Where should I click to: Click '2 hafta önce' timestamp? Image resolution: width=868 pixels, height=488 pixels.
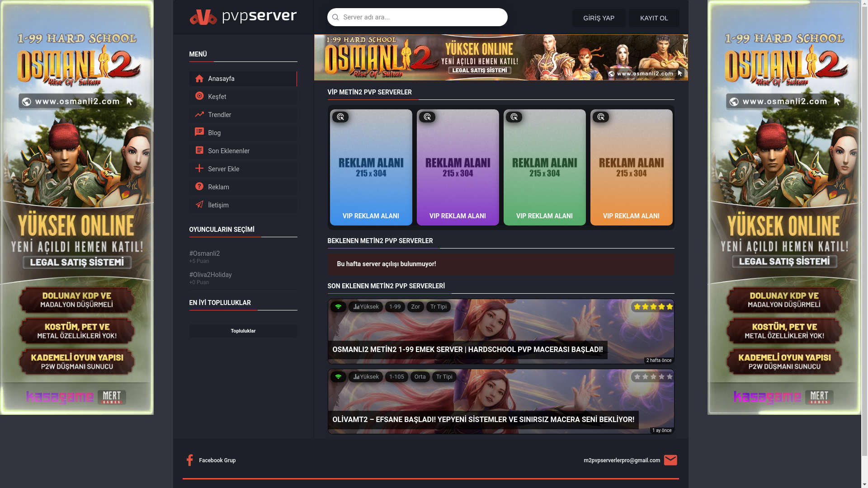tap(659, 361)
